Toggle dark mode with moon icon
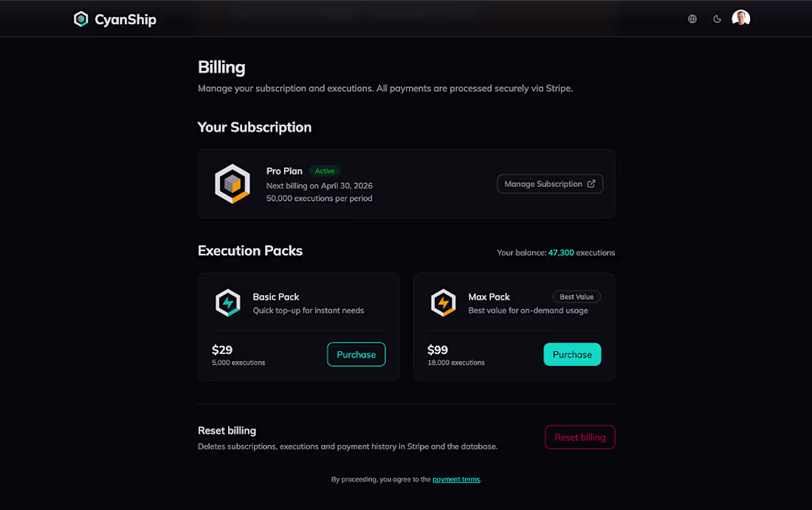The image size is (812, 510). point(718,19)
